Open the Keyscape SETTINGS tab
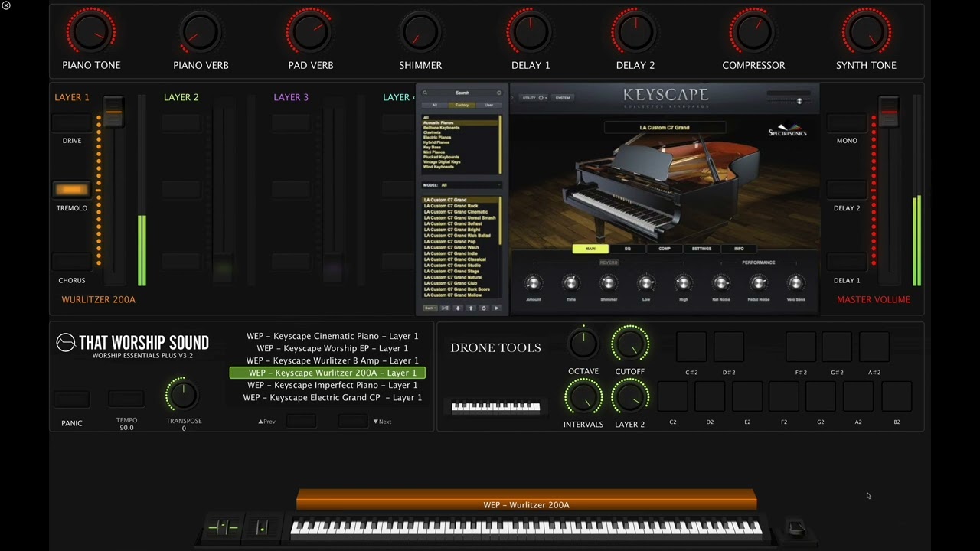Screen dimensions: 980x551 pos(701,249)
